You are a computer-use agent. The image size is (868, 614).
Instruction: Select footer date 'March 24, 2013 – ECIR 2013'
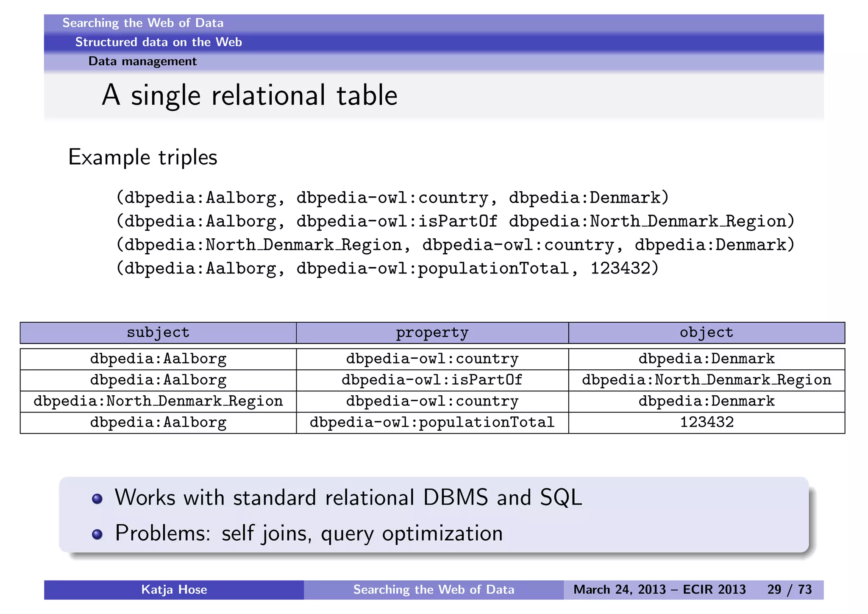coord(659,590)
